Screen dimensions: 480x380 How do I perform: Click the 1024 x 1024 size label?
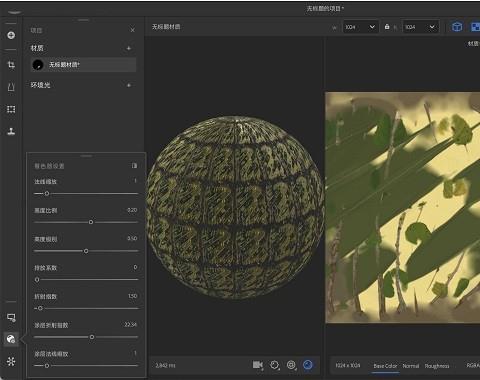point(348,365)
